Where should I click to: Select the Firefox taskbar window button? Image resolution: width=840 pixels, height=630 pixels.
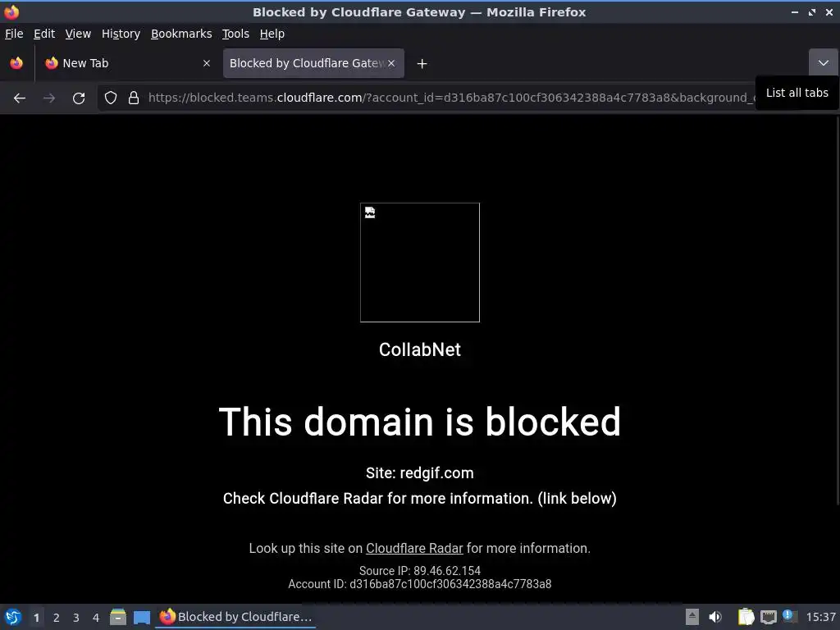click(235, 617)
